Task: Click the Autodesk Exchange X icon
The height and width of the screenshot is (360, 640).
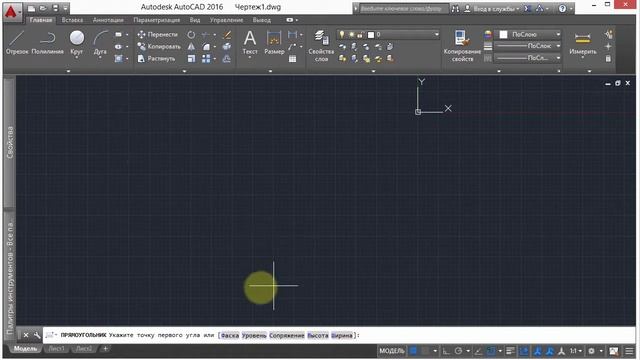Action: point(527,8)
